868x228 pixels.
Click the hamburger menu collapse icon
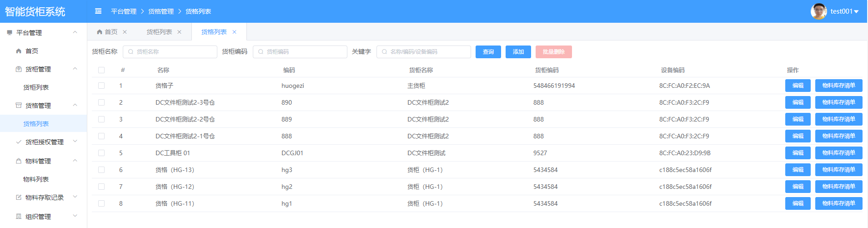(98, 11)
